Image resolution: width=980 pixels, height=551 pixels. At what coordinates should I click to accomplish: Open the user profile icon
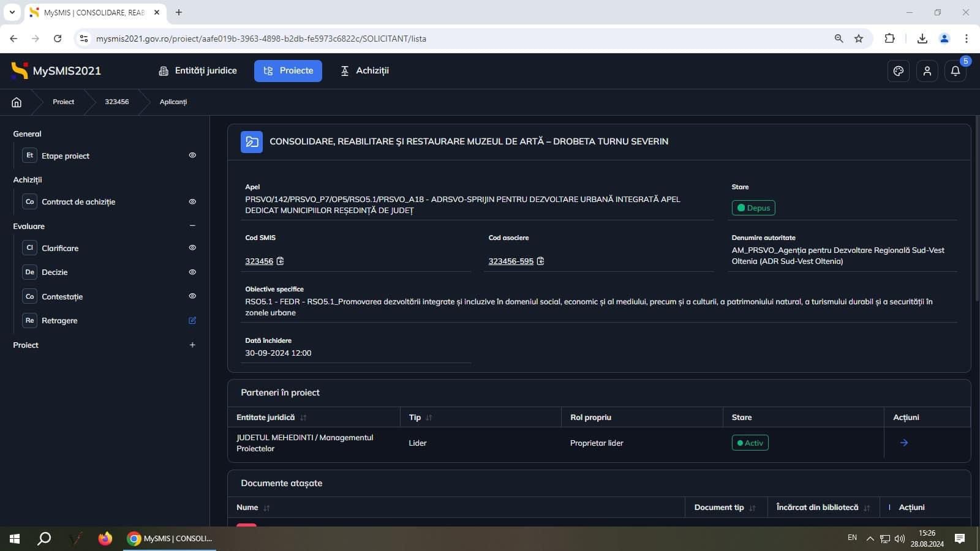click(927, 71)
